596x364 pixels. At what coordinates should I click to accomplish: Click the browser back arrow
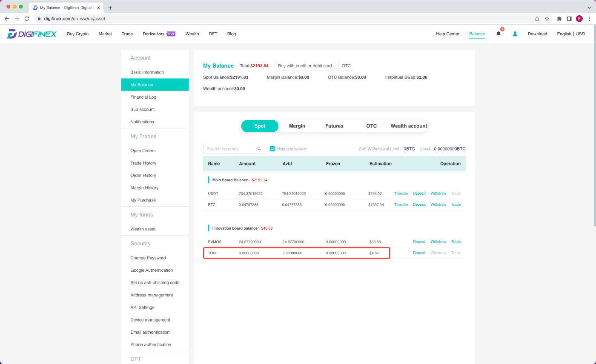pos(7,19)
